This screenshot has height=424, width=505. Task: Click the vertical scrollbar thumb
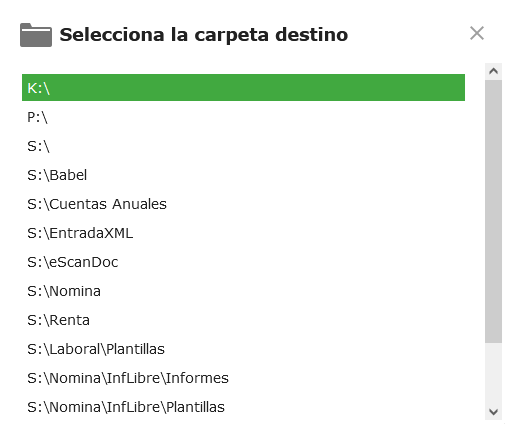(493, 211)
